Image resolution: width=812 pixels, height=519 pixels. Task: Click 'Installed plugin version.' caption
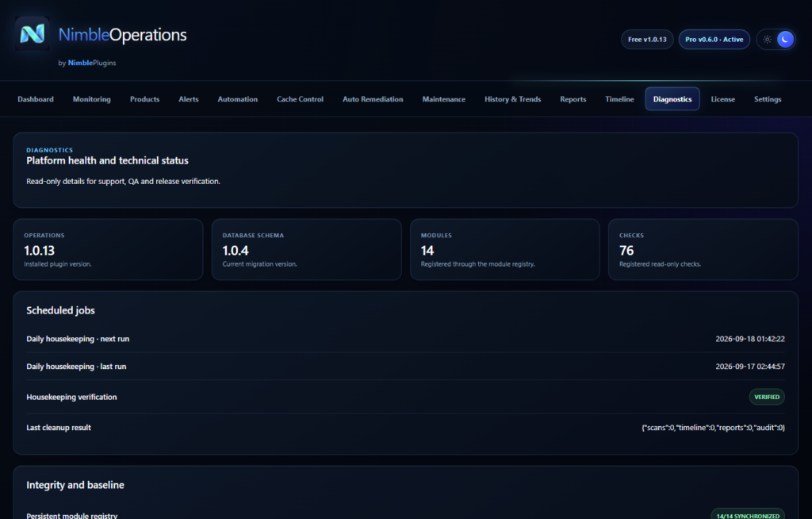pyautogui.click(x=57, y=264)
